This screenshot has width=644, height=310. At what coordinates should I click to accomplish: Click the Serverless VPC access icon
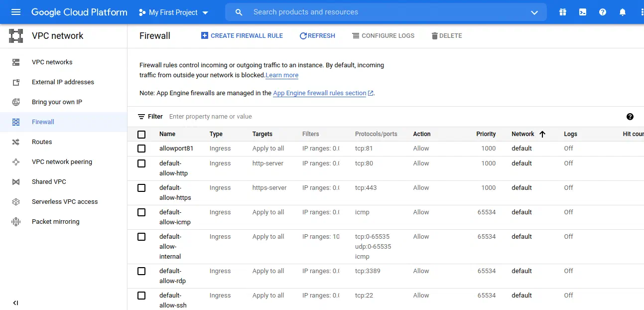click(16, 202)
